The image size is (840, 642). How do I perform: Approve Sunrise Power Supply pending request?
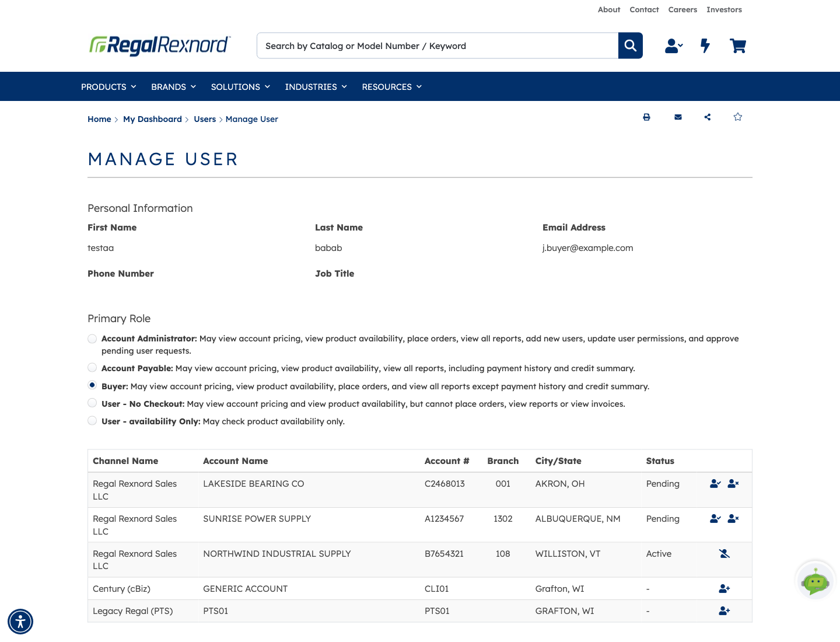[x=715, y=519]
